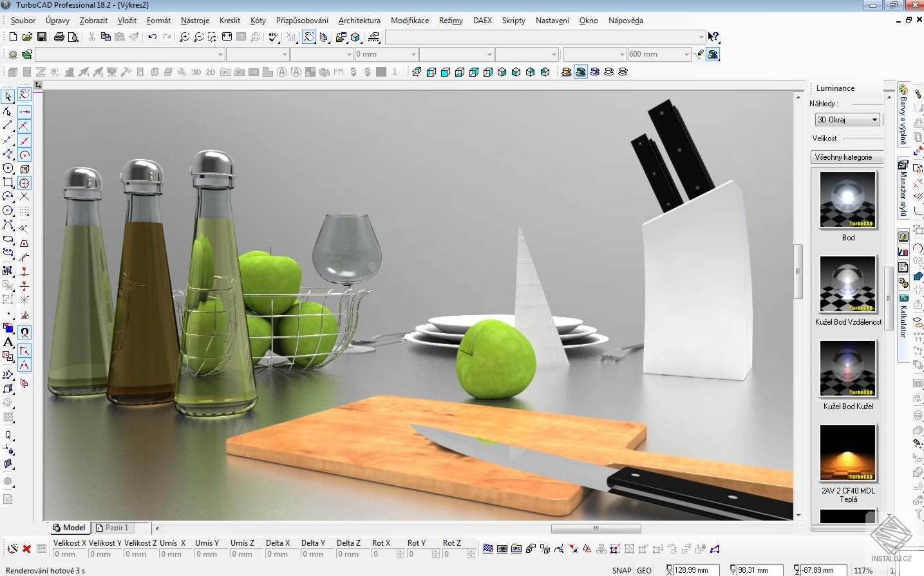Open the Všechny kategorie dropdown
924x576 pixels.
point(847,157)
